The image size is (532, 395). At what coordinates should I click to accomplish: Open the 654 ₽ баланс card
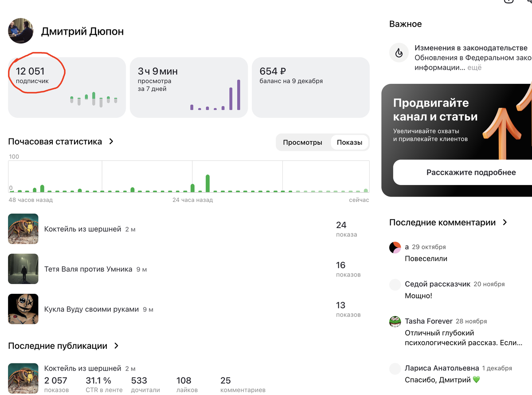click(311, 87)
